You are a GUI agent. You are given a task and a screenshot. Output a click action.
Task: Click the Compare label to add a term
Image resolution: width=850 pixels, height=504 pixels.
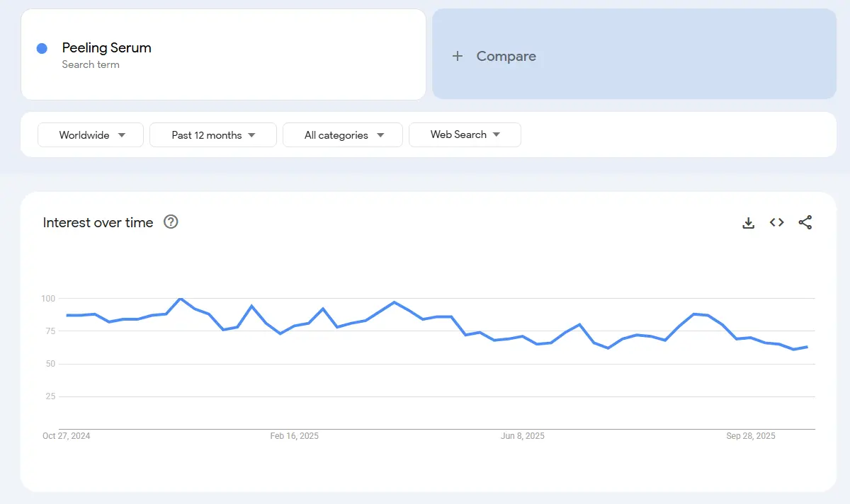506,56
